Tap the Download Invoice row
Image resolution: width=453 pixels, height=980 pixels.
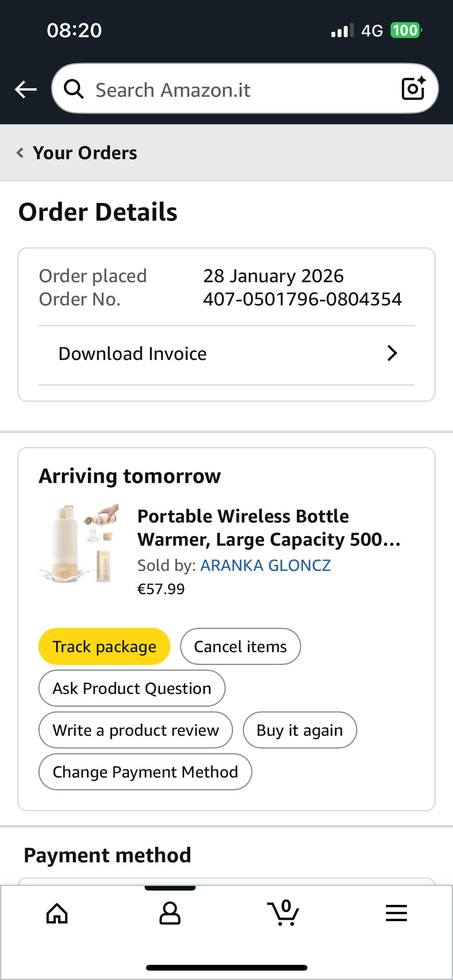[x=133, y=354]
